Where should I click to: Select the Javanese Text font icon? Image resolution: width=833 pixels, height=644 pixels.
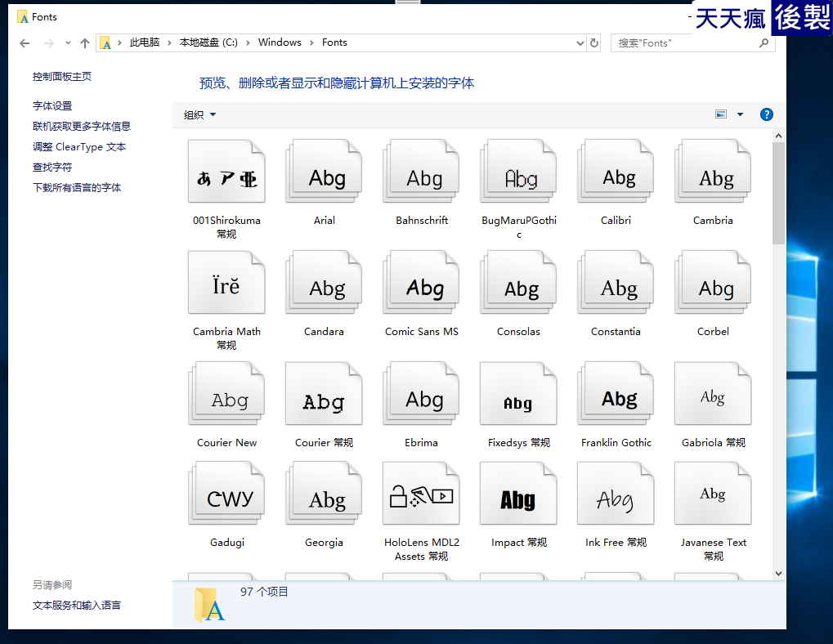coord(712,494)
